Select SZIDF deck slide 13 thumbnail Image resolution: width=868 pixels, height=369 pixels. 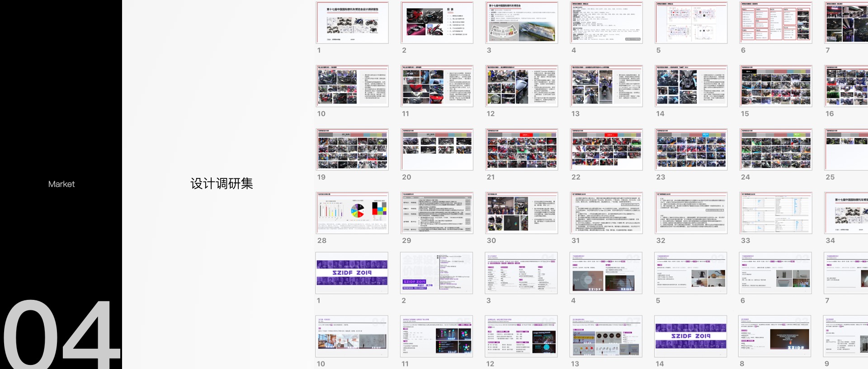point(606,336)
